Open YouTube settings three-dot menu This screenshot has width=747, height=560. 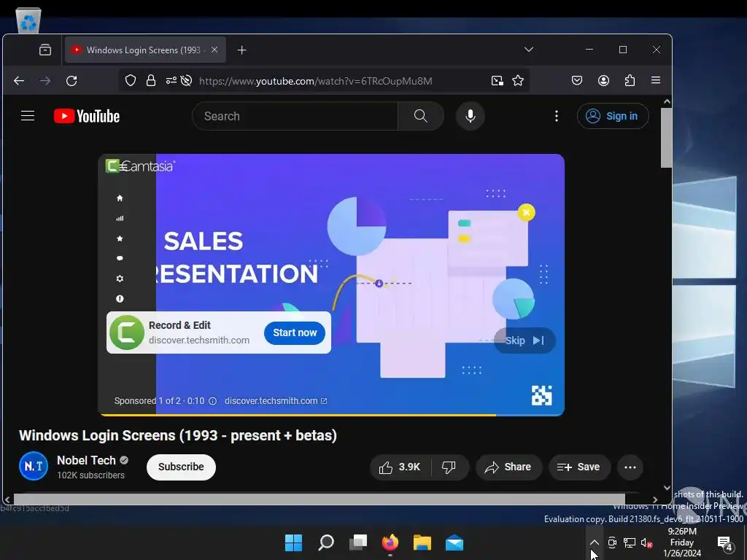[x=557, y=116]
